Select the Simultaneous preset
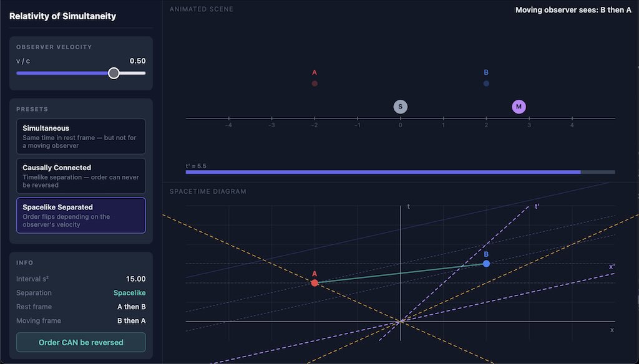 [81, 136]
